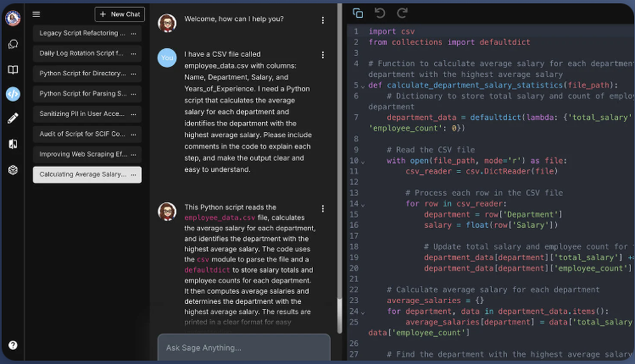
Task: Open Python Script for Parsing chat
Action: 87,94
